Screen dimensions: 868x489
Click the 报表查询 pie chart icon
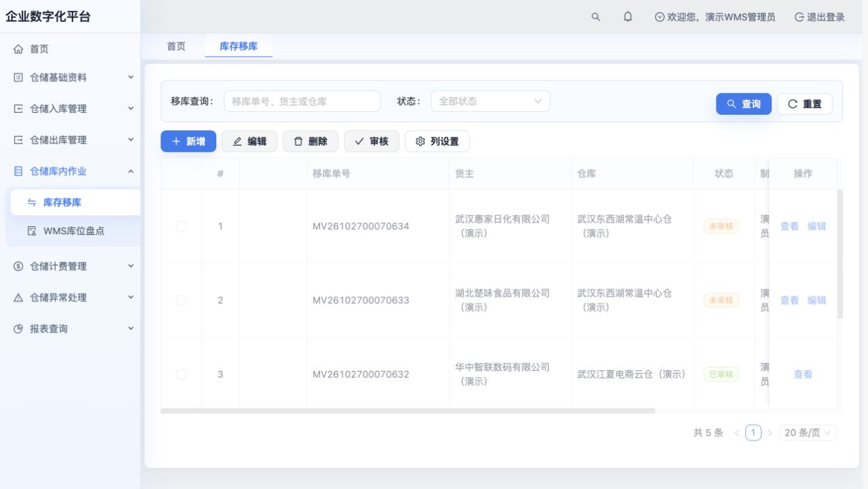(x=18, y=329)
